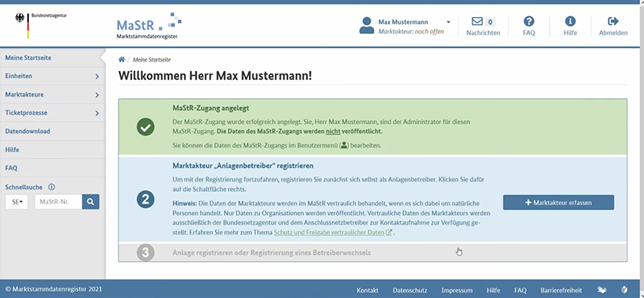Open the Barrierefreiheit footer link

point(561,290)
